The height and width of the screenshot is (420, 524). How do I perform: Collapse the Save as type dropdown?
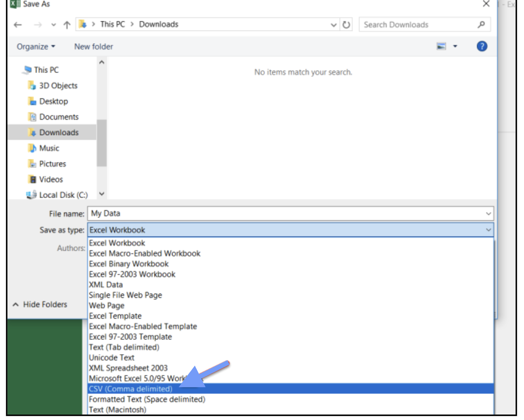(489, 230)
